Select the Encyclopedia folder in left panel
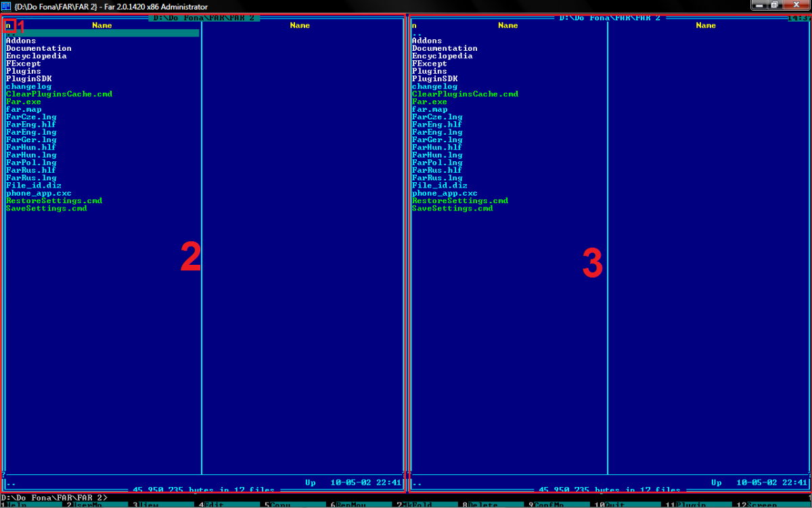This screenshot has height=508, width=812. click(x=37, y=56)
